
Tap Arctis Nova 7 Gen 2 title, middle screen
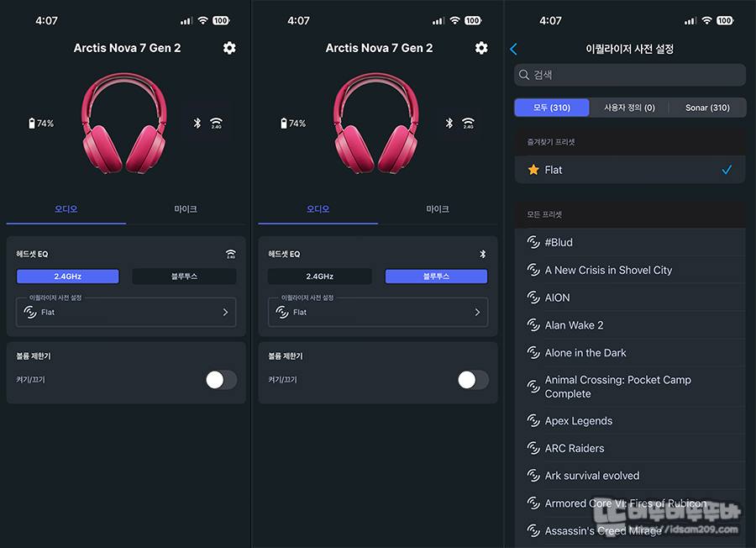pyautogui.click(x=379, y=48)
